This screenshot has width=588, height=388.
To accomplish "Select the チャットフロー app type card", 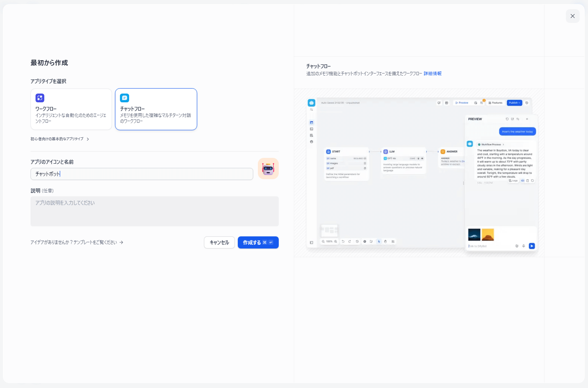I will [156, 109].
